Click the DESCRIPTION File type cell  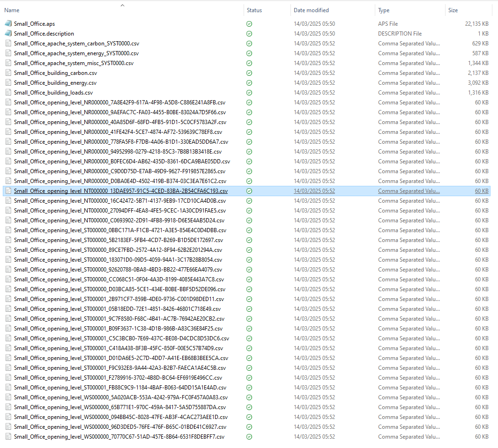(400, 33)
